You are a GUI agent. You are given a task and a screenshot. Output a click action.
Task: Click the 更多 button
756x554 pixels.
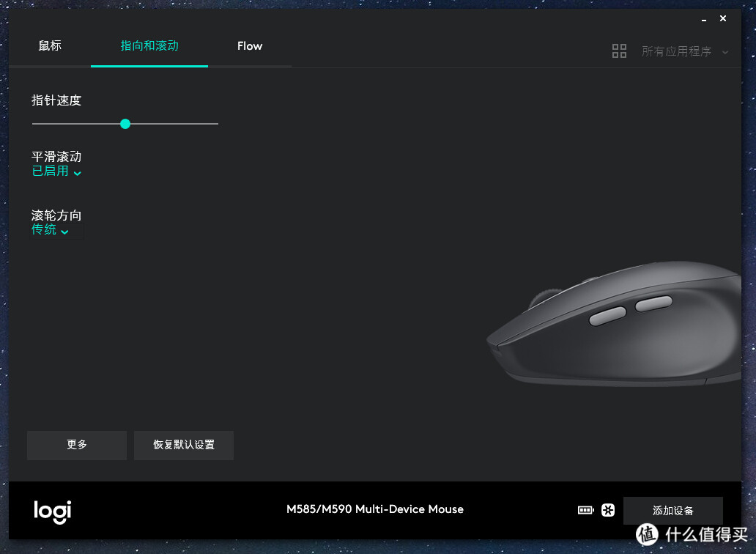point(77,445)
